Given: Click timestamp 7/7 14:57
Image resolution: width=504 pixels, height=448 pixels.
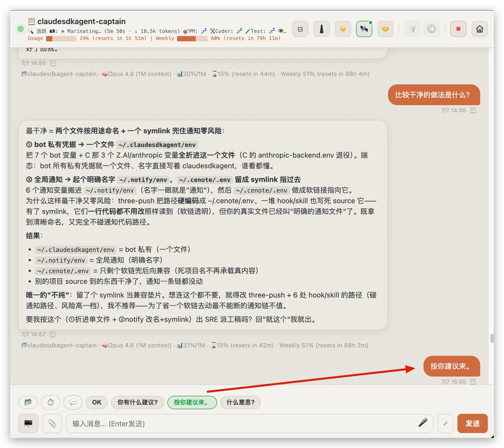Looking at the screenshot, I should [33, 334].
